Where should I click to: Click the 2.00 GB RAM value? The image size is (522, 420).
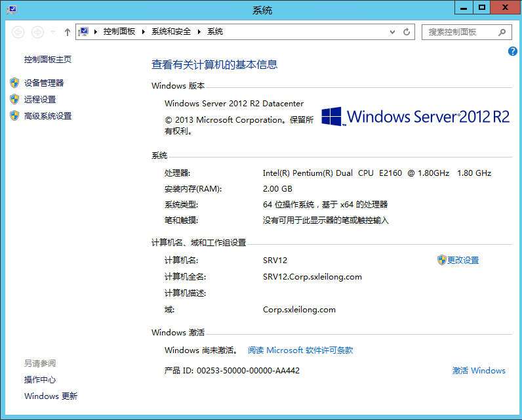(277, 189)
